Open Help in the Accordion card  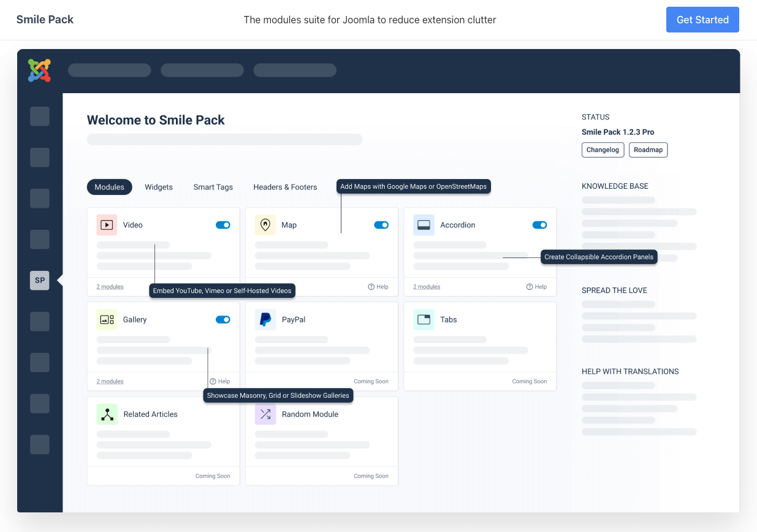click(x=536, y=287)
